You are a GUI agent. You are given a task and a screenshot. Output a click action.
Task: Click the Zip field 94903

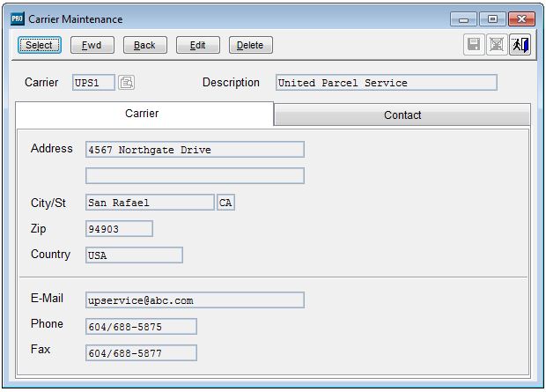tap(119, 228)
